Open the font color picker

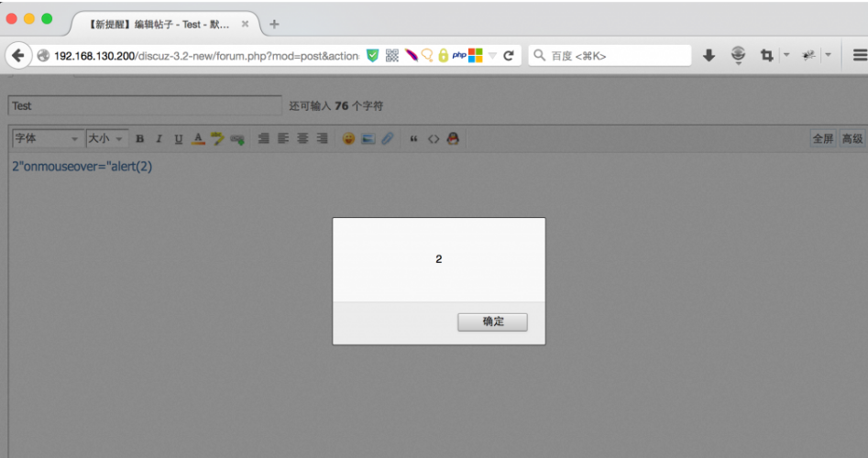click(198, 139)
